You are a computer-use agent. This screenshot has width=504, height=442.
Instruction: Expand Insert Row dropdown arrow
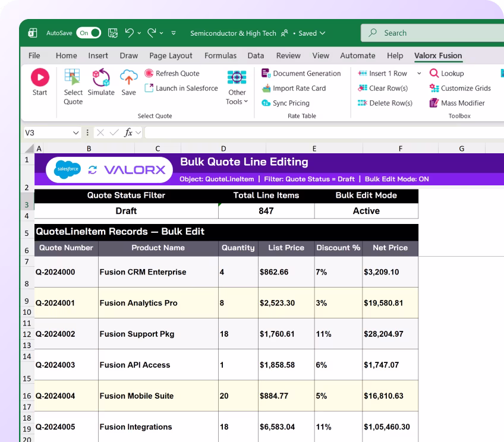419,73
